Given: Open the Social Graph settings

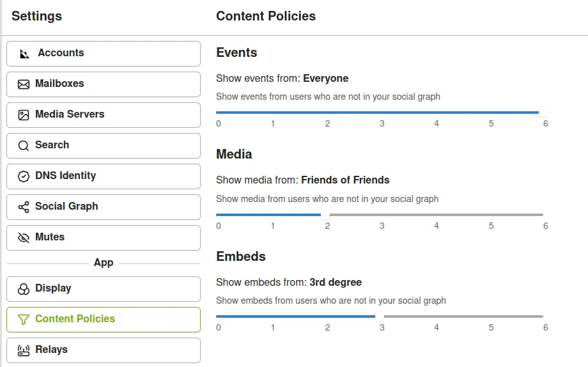Looking at the screenshot, I should coord(104,207).
